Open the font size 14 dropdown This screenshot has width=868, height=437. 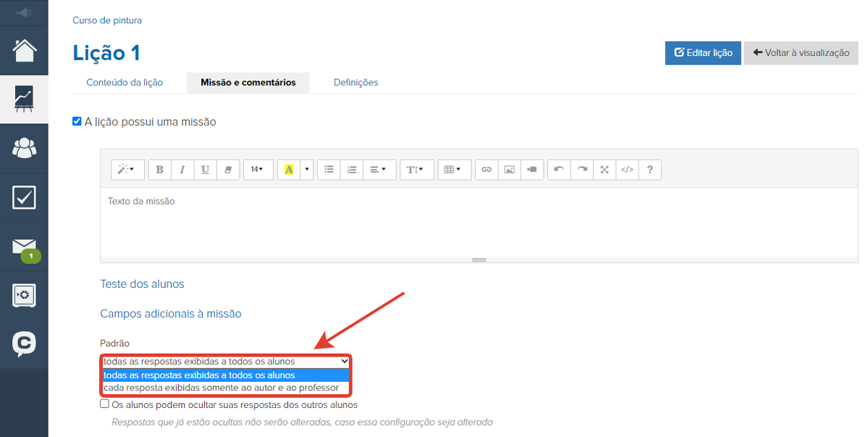coord(258,170)
